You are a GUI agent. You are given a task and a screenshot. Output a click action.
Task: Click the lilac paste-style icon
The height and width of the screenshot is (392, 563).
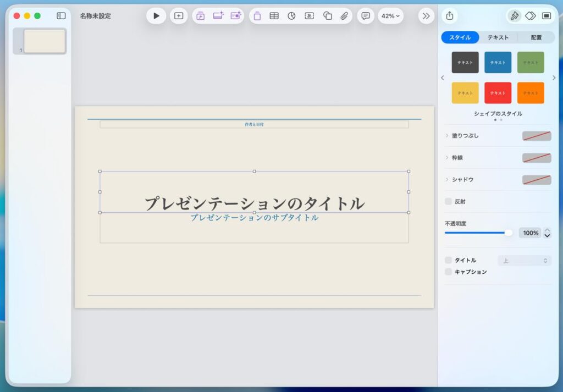[x=257, y=16]
